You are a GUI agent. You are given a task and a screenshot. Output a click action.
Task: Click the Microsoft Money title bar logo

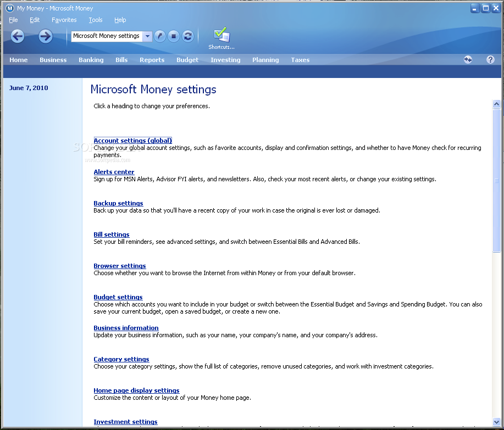pos(10,8)
